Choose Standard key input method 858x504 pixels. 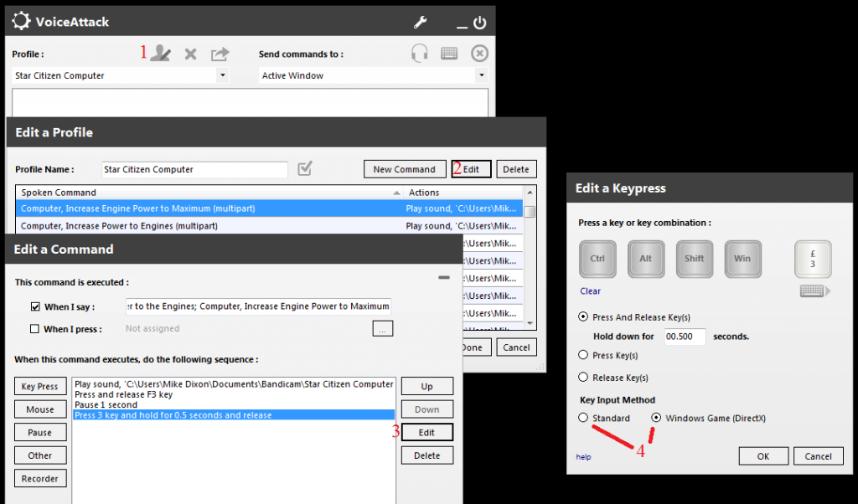583,418
